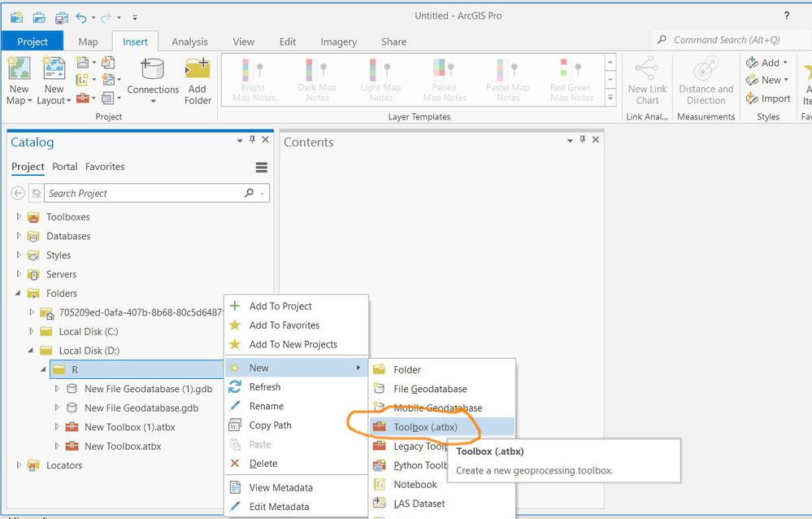This screenshot has width=812, height=519.
Task: Choose Refresh in context menu
Action: tap(296, 386)
